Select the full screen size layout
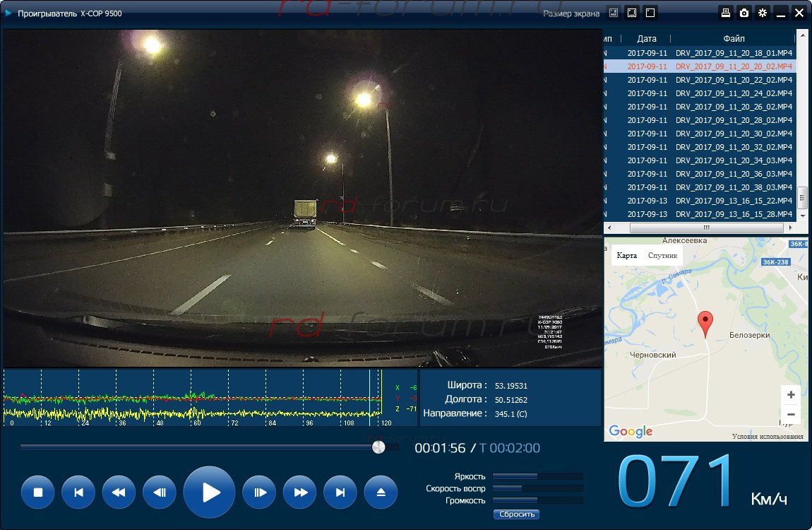Image resolution: width=812 pixels, height=530 pixels. tap(650, 13)
